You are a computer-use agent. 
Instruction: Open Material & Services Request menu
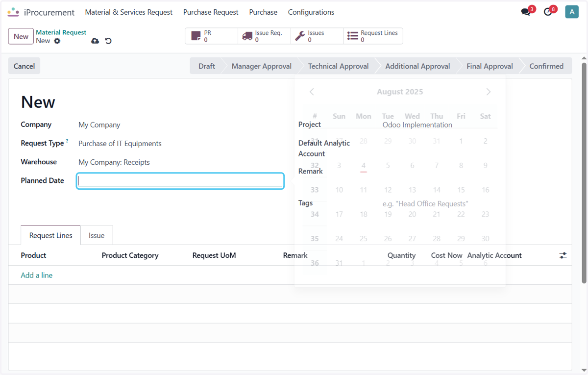(128, 12)
